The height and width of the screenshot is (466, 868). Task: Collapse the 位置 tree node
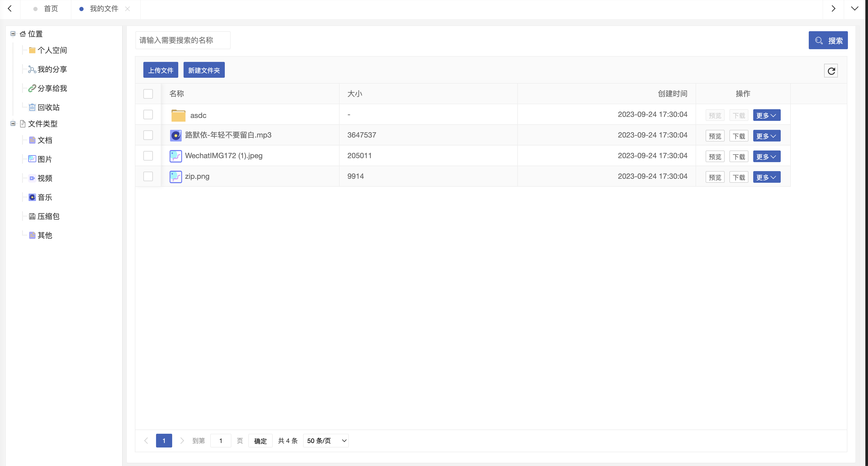click(13, 34)
